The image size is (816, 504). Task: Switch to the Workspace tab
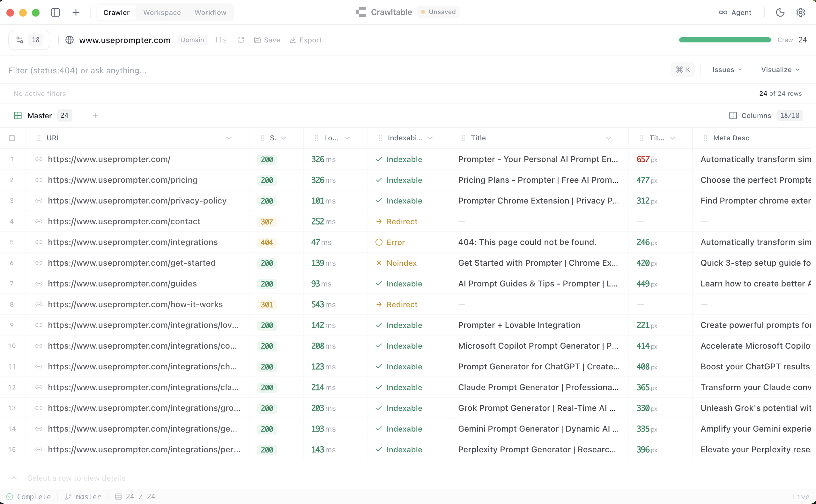(162, 12)
